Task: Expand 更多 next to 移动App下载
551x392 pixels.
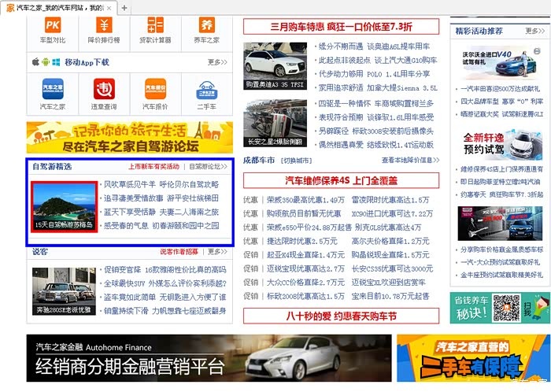Action: (217, 62)
